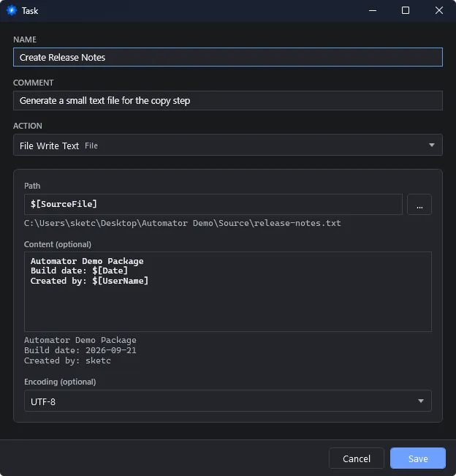Edit the Comment input field

228,100
